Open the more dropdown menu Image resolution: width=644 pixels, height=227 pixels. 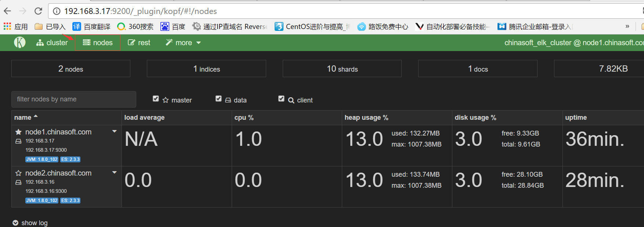pyautogui.click(x=183, y=43)
